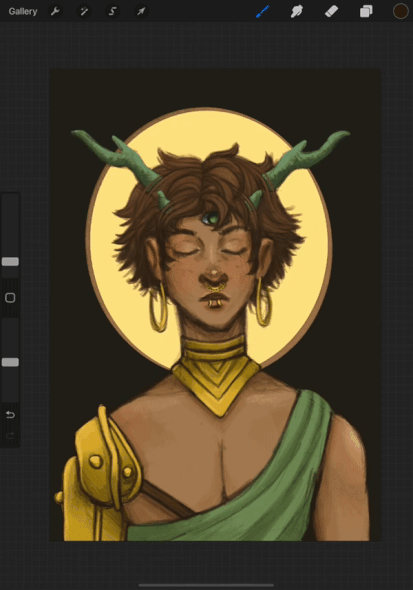
Task: Select the Eraser tool
Action: pyautogui.click(x=331, y=11)
